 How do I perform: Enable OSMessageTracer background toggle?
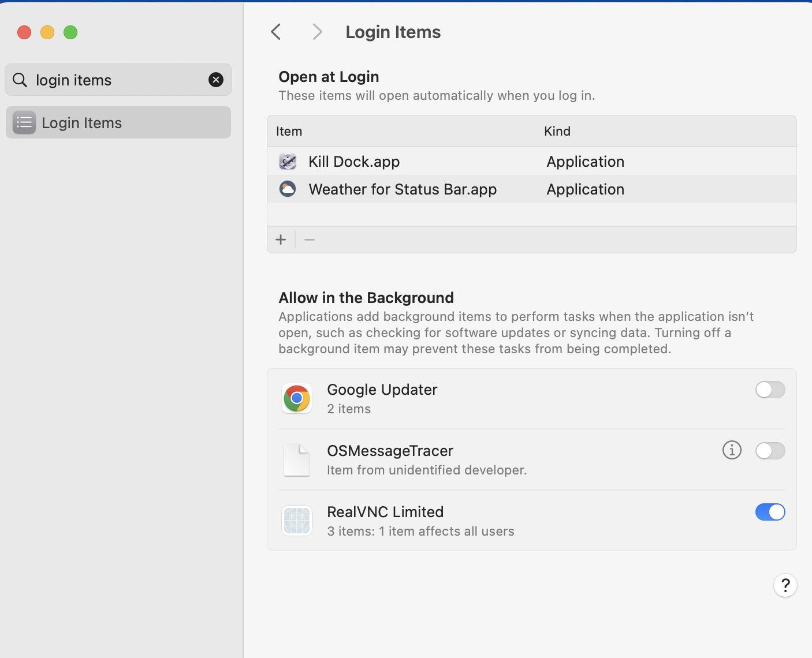point(770,451)
